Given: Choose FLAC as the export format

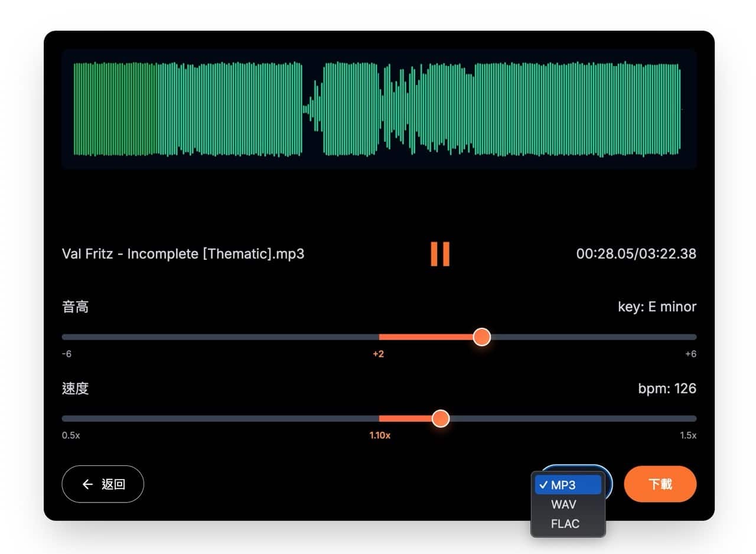Looking at the screenshot, I should pyautogui.click(x=565, y=524).
